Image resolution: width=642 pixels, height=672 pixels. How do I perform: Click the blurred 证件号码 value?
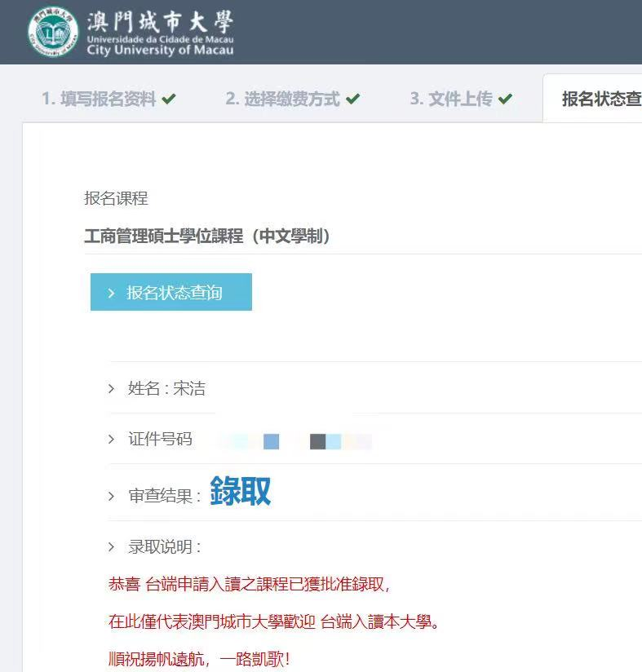click(295, 441)
